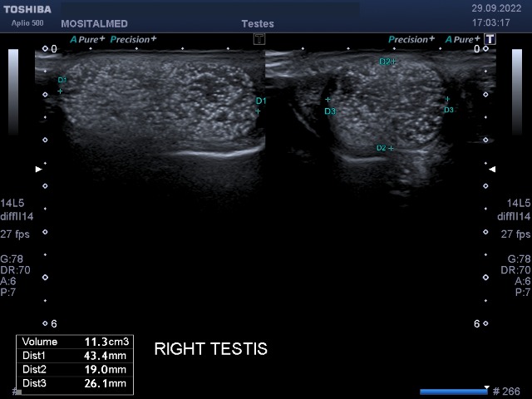Image resolution: width=532 pixels, height=399 pixels.
Task: Click the upper D2 caliper cross
Action: point(394,62)
